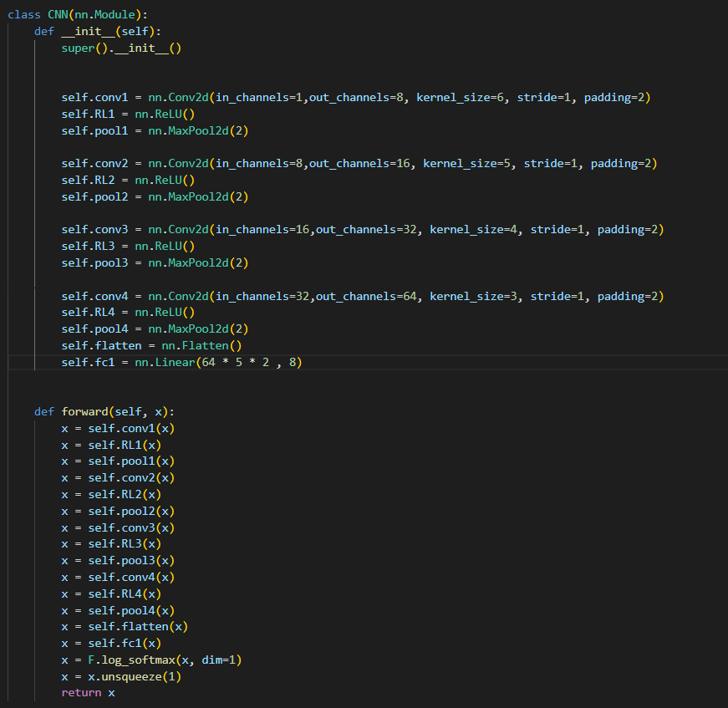Viewport: 728px width, 708px height.
Task: Click the x = self.flatten(x) line
Action: (125, 627)
